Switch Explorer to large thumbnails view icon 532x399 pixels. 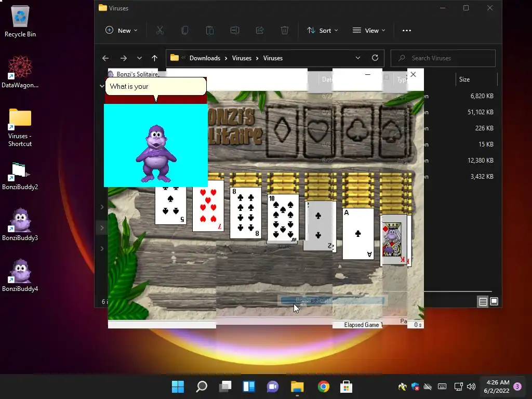(x=494, y=301)
